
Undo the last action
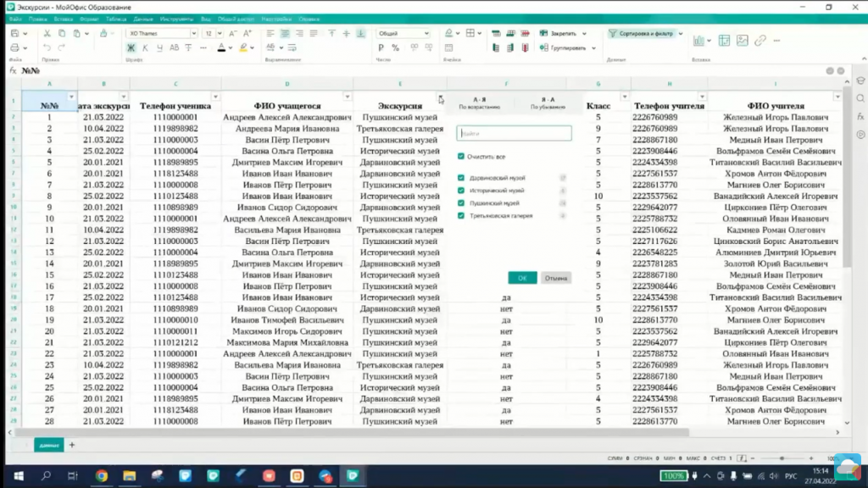(47, 47)
